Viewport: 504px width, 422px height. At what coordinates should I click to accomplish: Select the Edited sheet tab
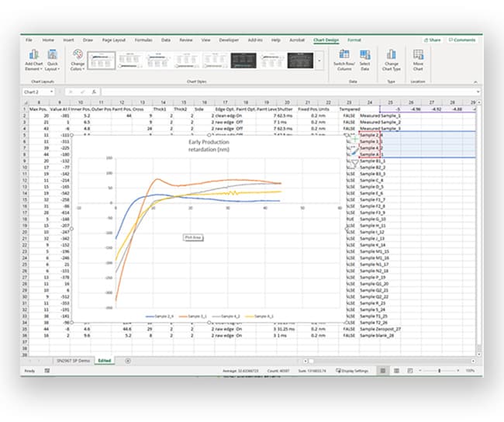coord(105,361)
